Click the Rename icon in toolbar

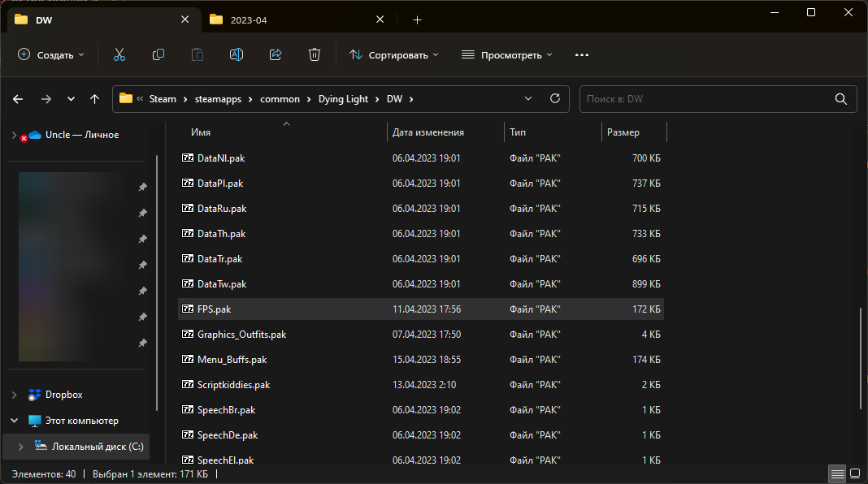[x=237, y=54]
